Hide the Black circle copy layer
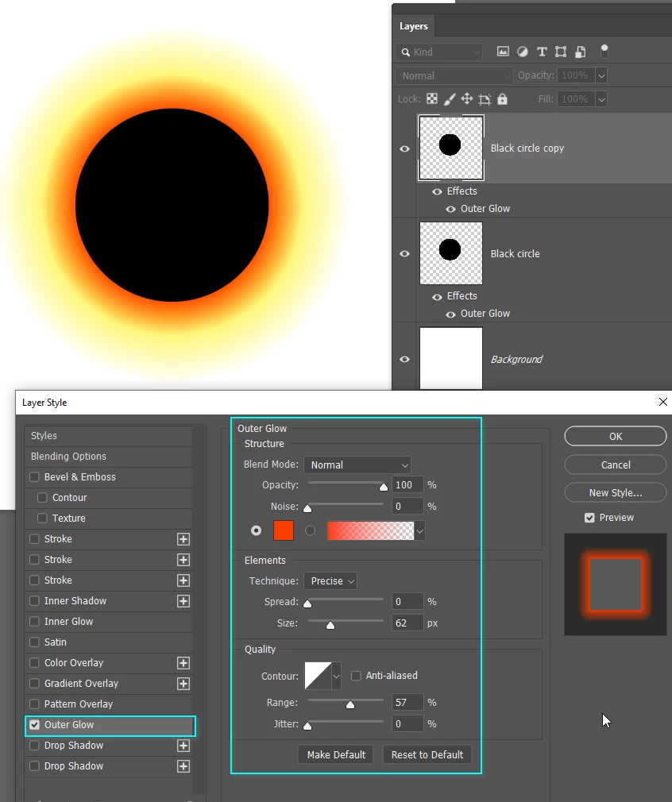The image size is (672, 802). click(404, 148)
